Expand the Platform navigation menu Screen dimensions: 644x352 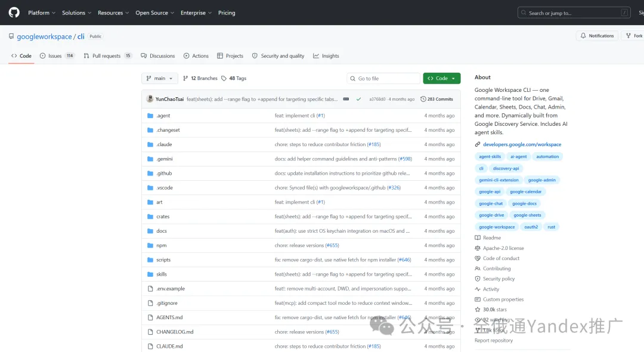(x=42, y=13)
